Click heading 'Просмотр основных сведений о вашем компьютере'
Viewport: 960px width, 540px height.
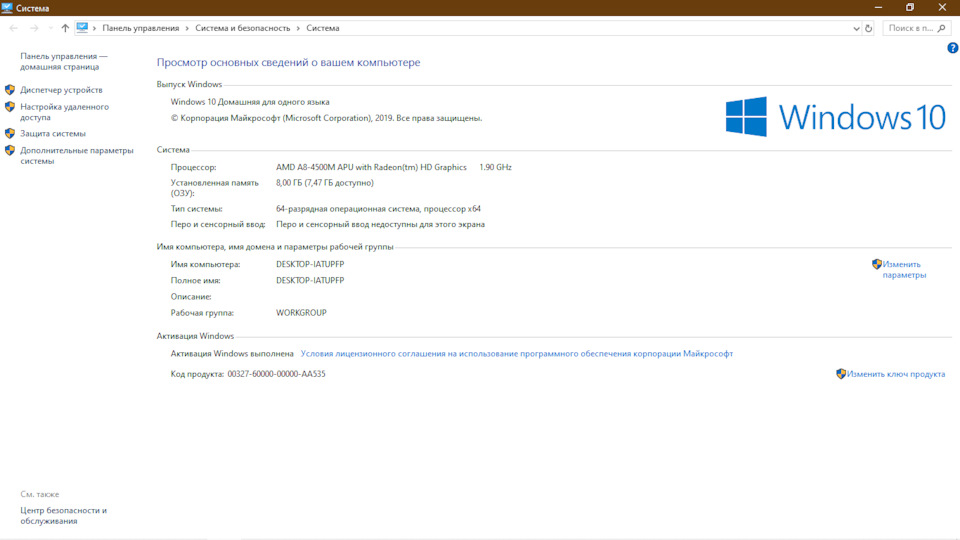(288, 62)
